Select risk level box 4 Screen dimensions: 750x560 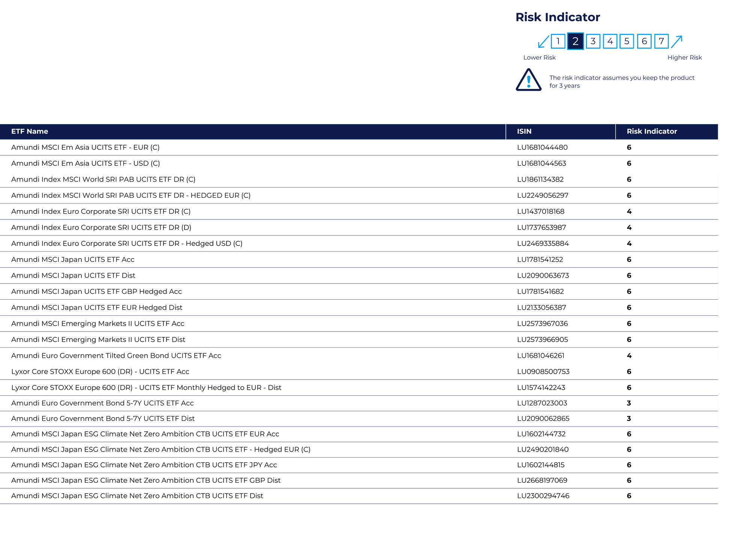pos(610,41)
